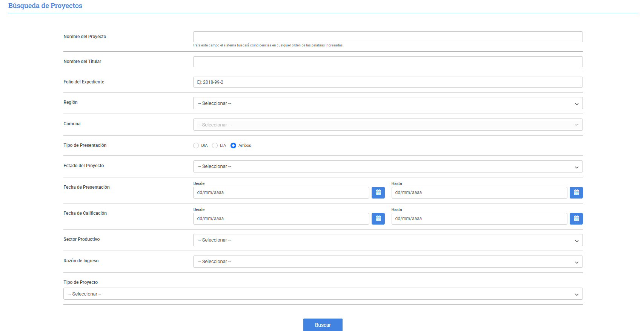Expand the Región dropdown

pyautogui.click(x=387, y=103)
